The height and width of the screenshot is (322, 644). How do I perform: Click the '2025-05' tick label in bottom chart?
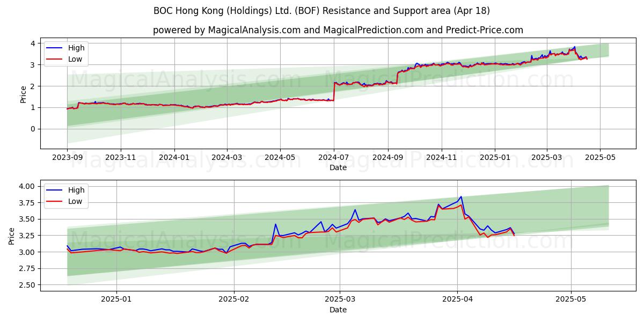(x=572, y=300)
